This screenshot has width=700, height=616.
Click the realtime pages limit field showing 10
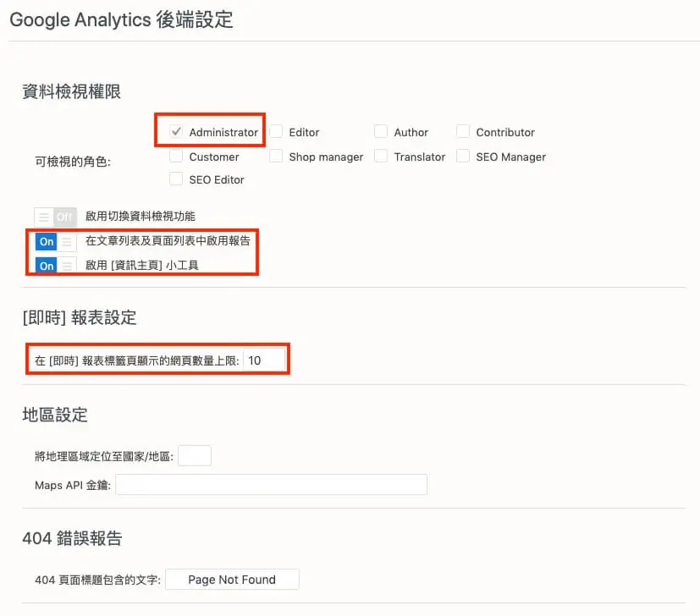(x=264, y=360)
